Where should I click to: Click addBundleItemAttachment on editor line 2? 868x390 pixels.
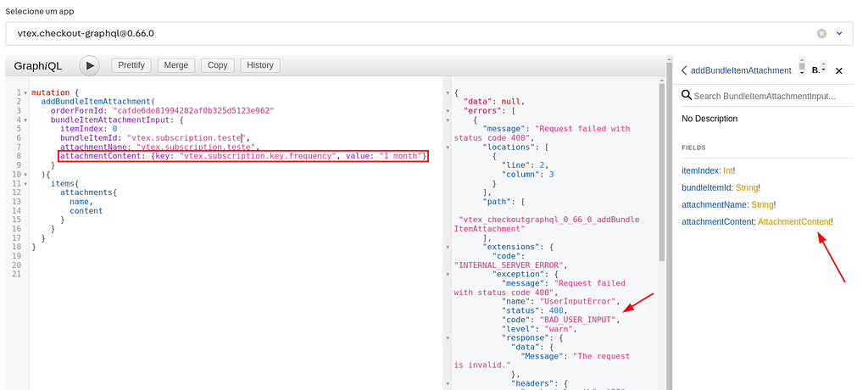coord(96,102)
